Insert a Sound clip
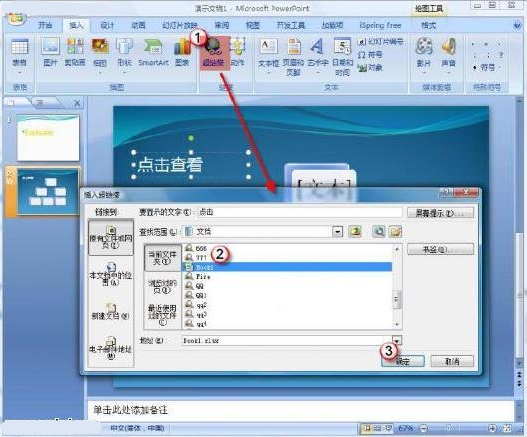Screen dimensions: 527x437 448,53
